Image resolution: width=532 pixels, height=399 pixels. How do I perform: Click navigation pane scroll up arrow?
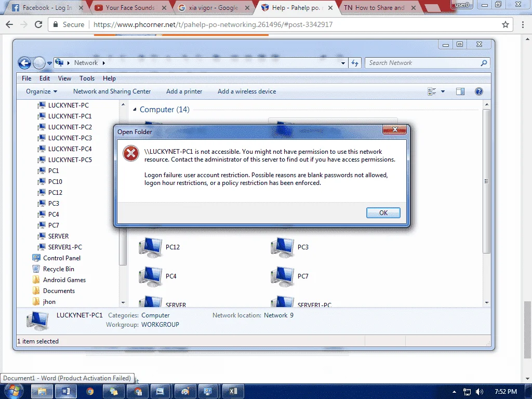point(123,104)
